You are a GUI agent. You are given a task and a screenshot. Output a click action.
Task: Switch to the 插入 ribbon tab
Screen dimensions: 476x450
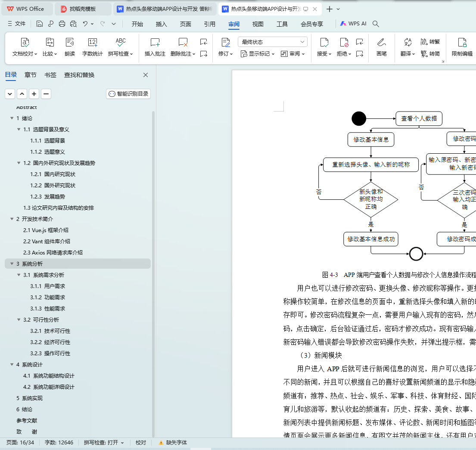click(162, 24)
